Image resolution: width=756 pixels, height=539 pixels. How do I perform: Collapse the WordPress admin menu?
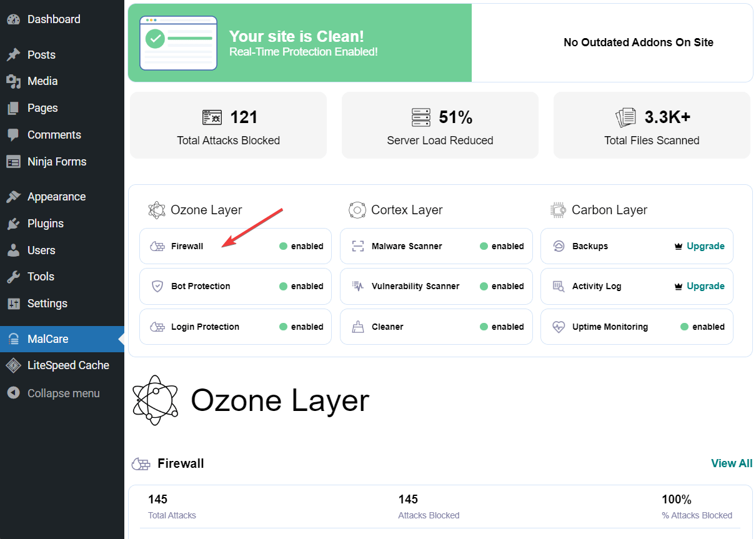62,393
